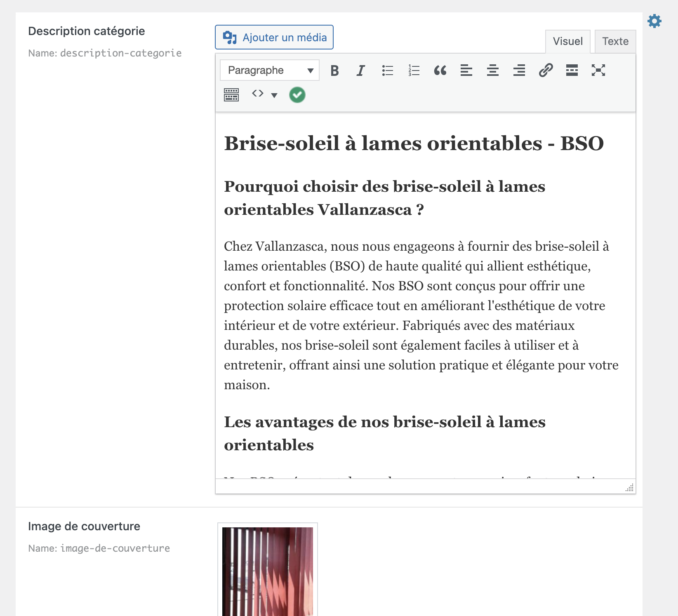Toggle bold formatting in the editor

tap(334, 71)
